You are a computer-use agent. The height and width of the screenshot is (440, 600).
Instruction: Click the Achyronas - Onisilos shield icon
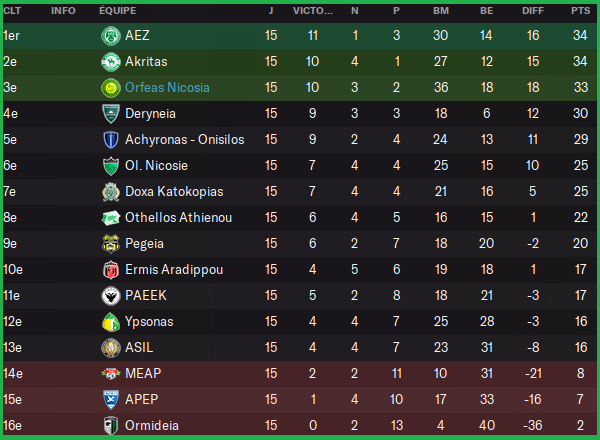pyautogui.click(x=110, y=139)
